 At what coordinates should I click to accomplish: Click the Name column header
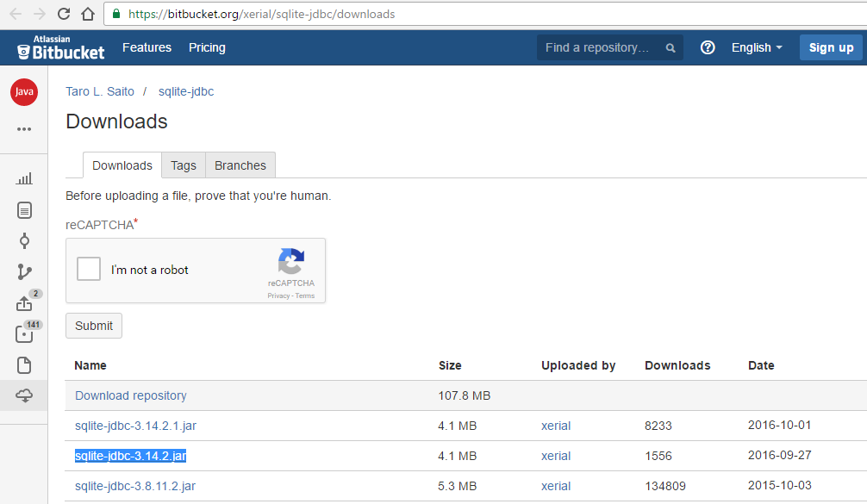[90, 365]
